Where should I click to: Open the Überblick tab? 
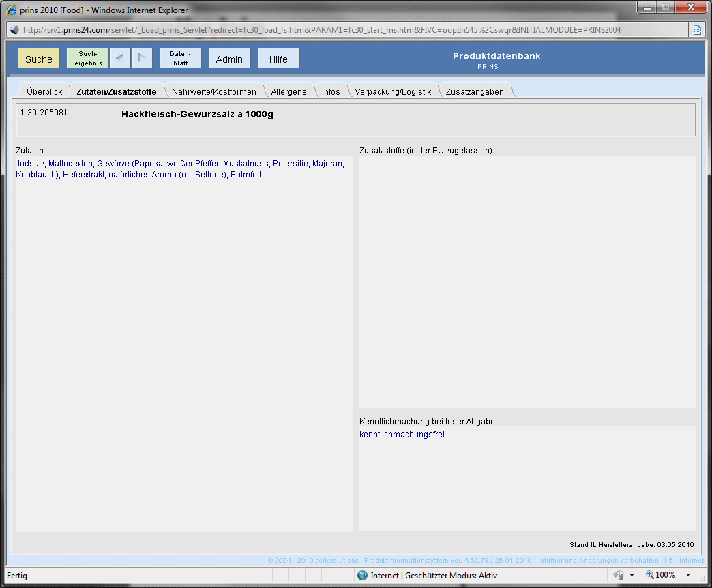(x=44, y=91)
